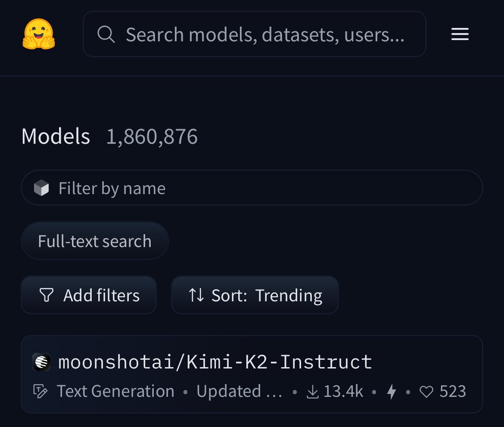Click the Models heading
This screenshot has width=504, height=427.
click(56, 136)
